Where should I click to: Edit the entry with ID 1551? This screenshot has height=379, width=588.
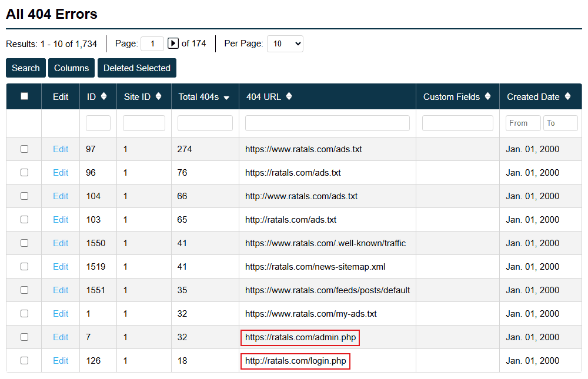click(61, 290)
